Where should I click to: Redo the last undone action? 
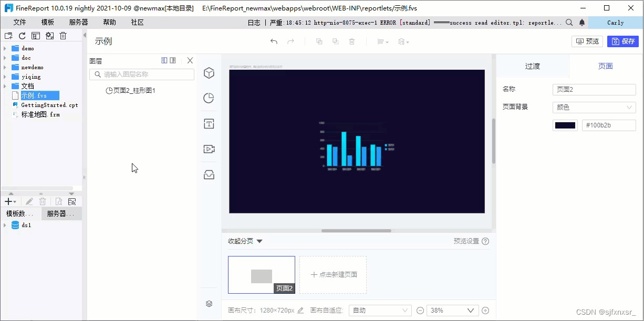point(290,41)
